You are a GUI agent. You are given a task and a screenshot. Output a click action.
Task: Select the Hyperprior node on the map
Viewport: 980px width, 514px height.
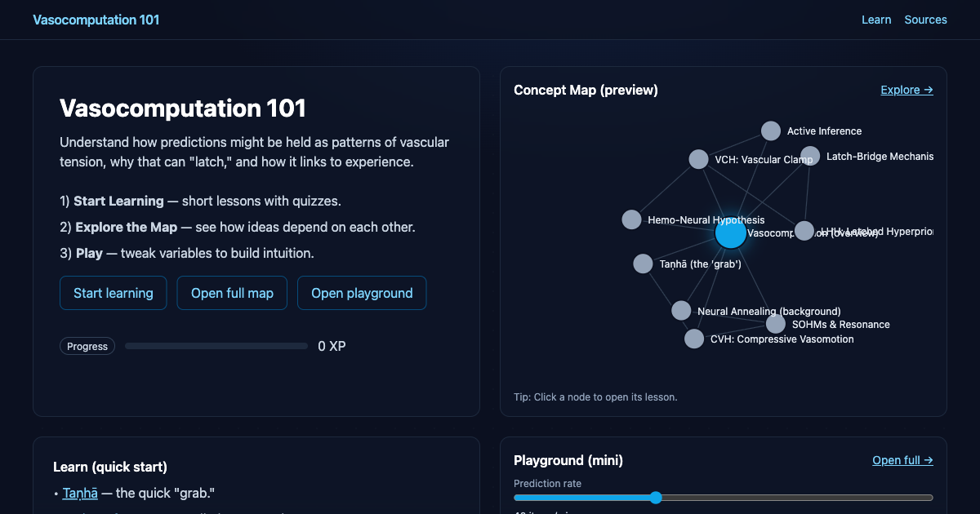coord(804,231)
